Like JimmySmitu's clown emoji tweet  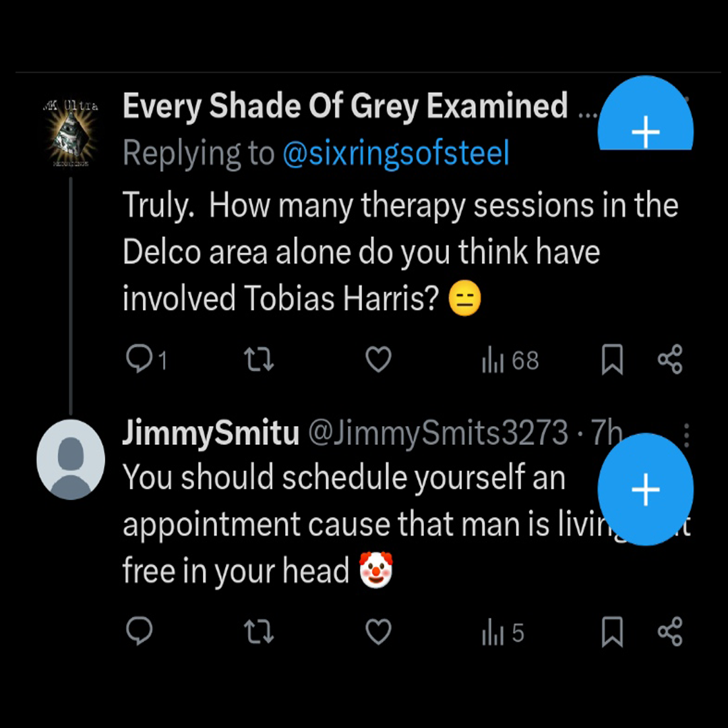(x=378, y=632)
